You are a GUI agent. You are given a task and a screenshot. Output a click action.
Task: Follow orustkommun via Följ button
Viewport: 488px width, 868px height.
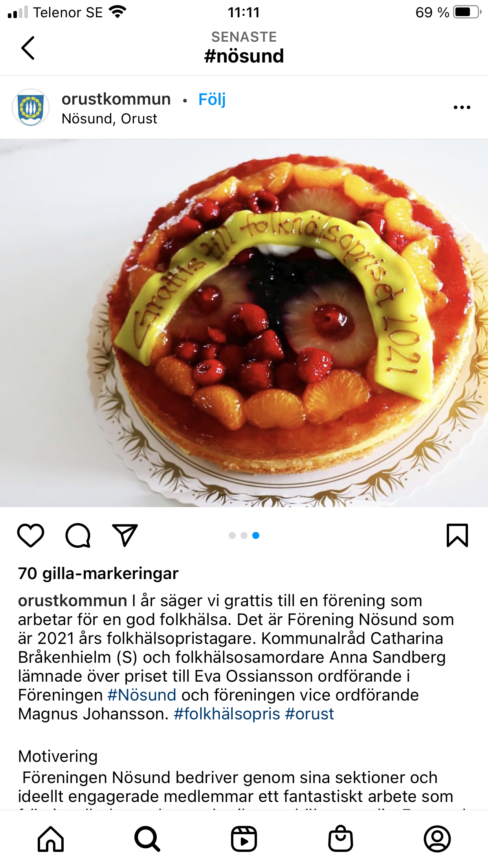click(212, 99)
